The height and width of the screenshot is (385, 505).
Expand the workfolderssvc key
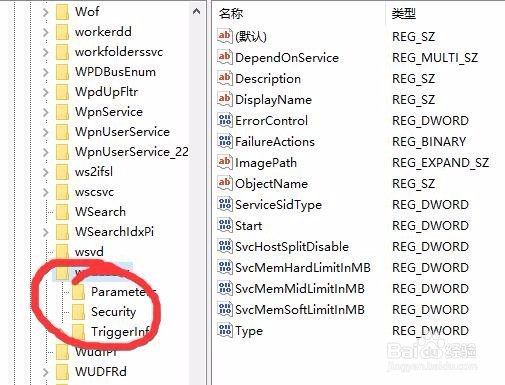coord(46,52)
